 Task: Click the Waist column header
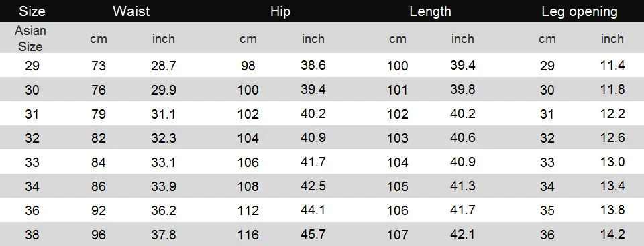point(131,11)
